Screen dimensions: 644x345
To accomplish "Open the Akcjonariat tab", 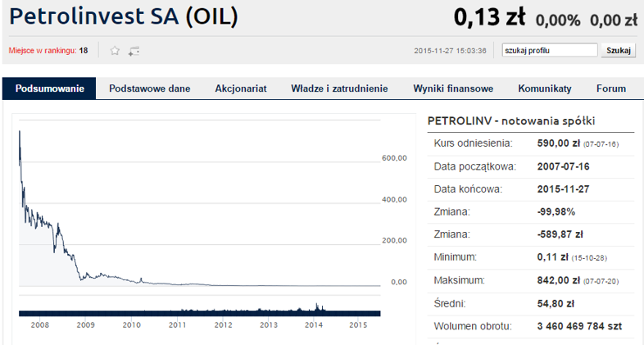I will (x=241, y=89).
